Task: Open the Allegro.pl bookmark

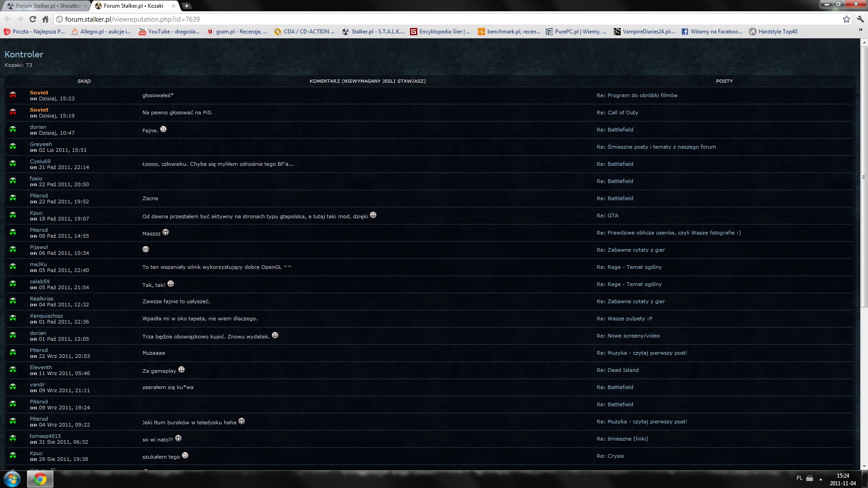Action: (x=101, y=32)
